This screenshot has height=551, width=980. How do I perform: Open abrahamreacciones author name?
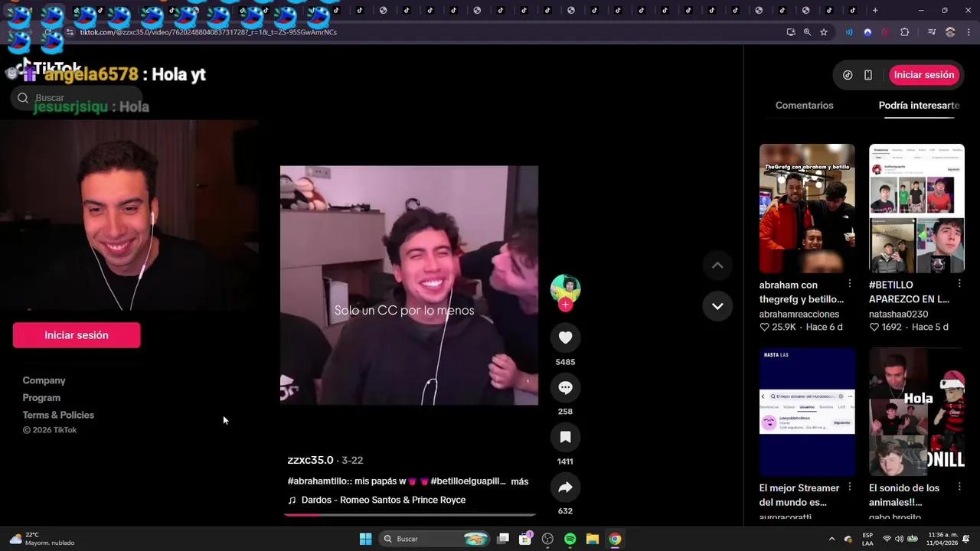click(799, 314)
